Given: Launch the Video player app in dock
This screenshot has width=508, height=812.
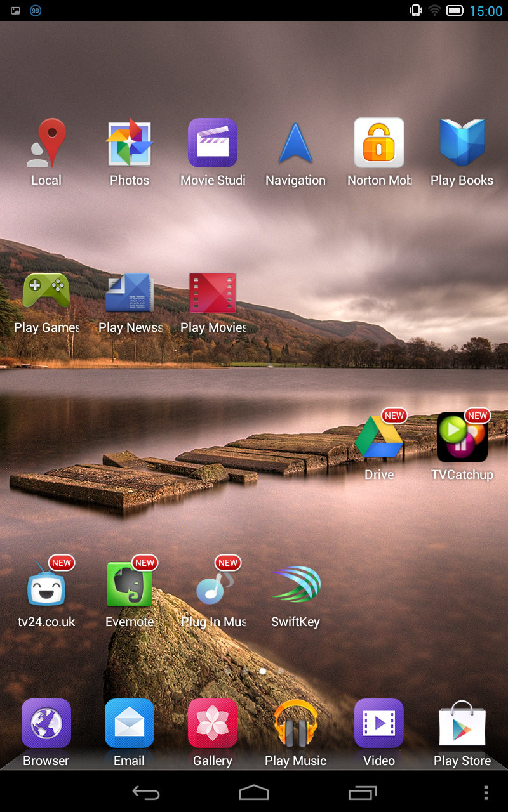Looking at the screenshot, I should pyautogui.click(x=379, y=724).
